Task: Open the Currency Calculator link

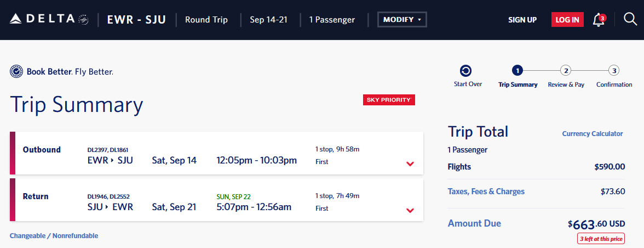Action: (593, 134)
